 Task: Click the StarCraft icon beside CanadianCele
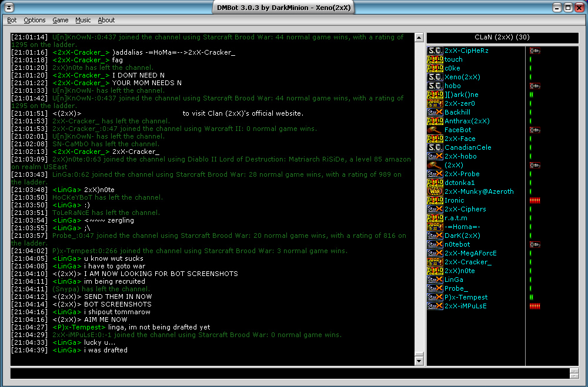point(435,147)
